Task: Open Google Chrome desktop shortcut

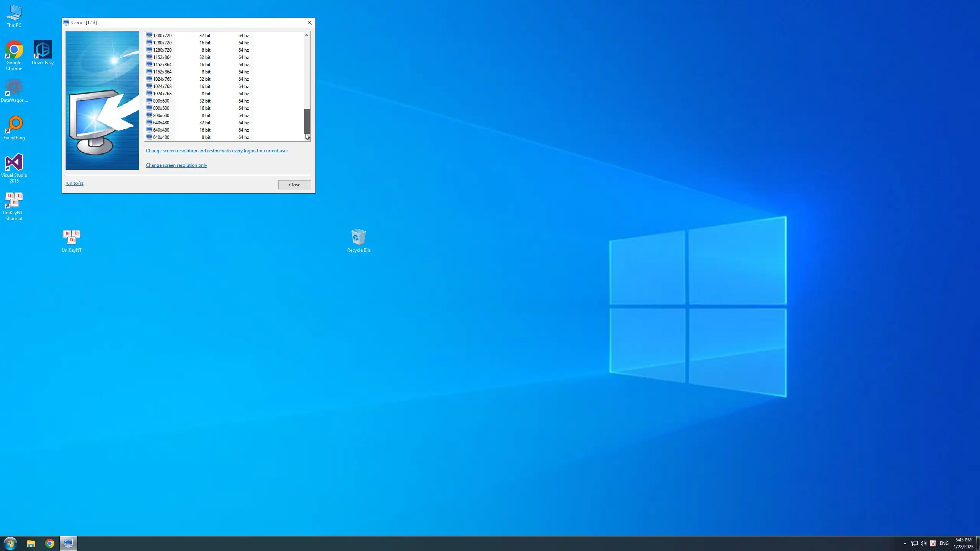Action: coord(14,50)
